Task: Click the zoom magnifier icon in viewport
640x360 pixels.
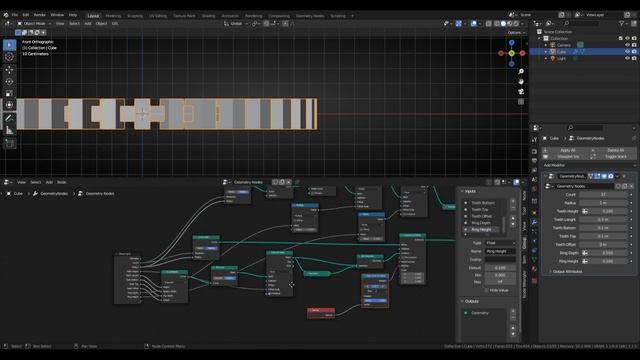Action: point(521,72)
